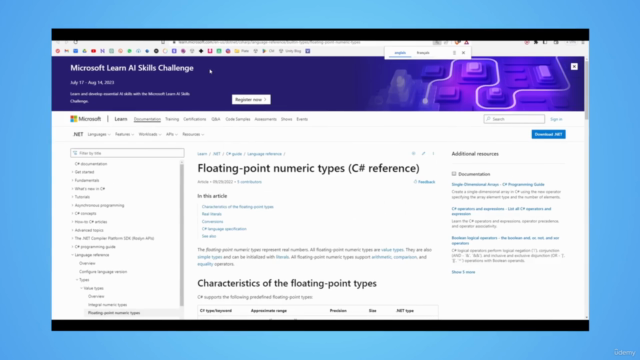Viewport: 640px width, 360px height.
Task: Click the edit pencil icon above article
Action: click(423, 153)
